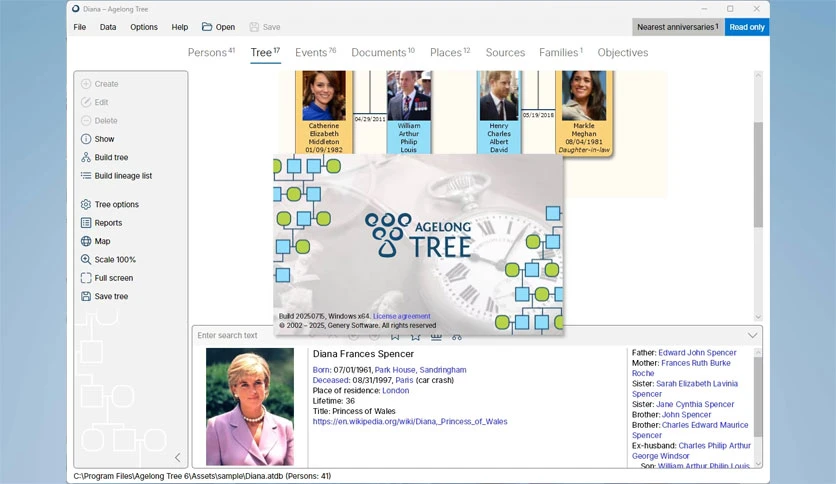Open sister Jane Cynthia Spencer link
The image size is (836, 484).
click(x=695, y=404)
